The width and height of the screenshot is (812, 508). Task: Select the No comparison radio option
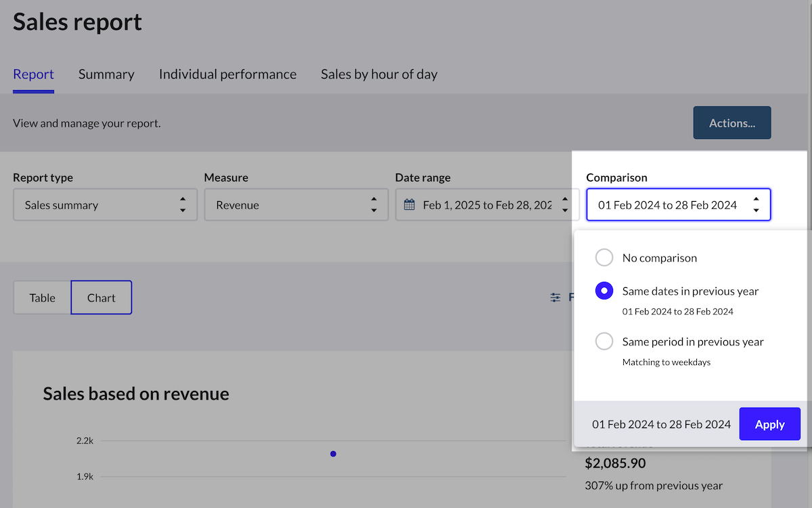[x=604, y=258]
